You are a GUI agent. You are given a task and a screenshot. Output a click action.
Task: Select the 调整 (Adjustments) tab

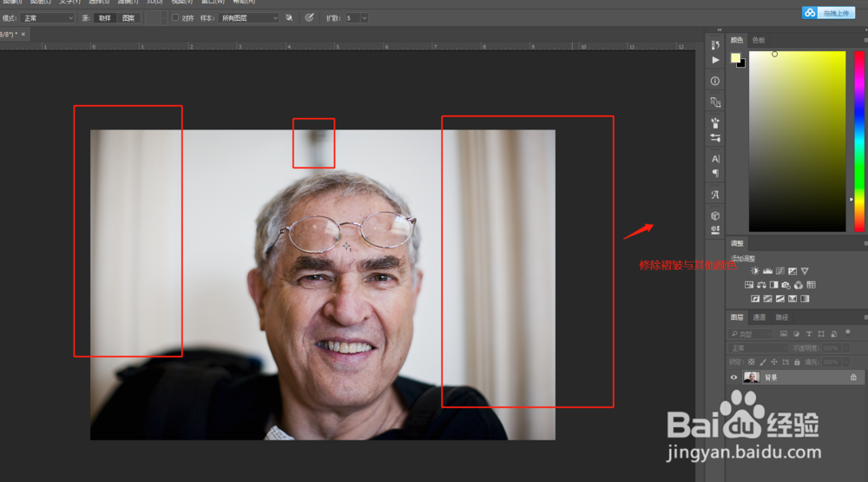(x=737, y=243)
